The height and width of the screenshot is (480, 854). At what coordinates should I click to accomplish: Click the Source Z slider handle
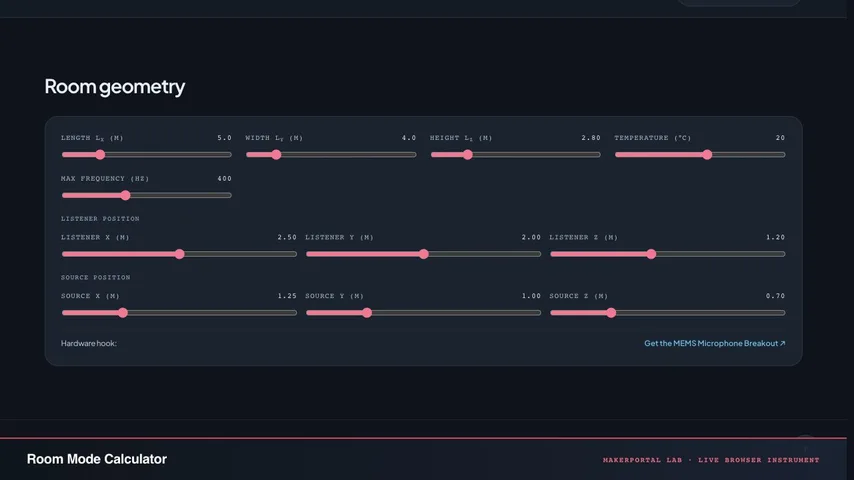point(611,313)
